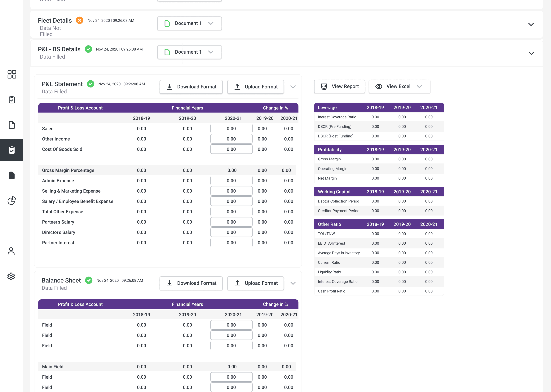Click the Admin Expense 2020-21 input field
This screenshot has height=392, width=551.
[x=231, y=180]
